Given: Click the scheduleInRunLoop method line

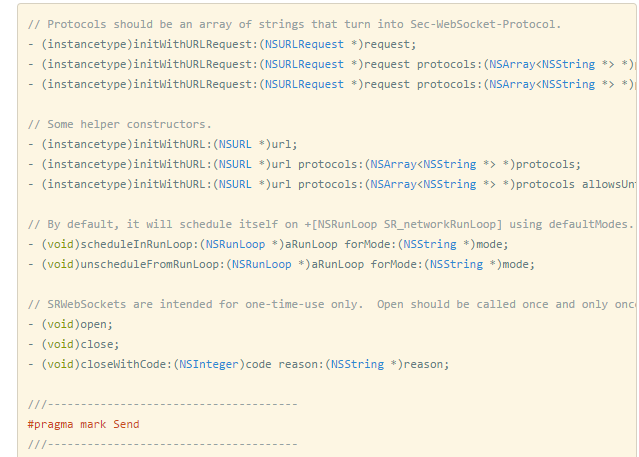Looking at the screenshot, I should tap(268, 244).
